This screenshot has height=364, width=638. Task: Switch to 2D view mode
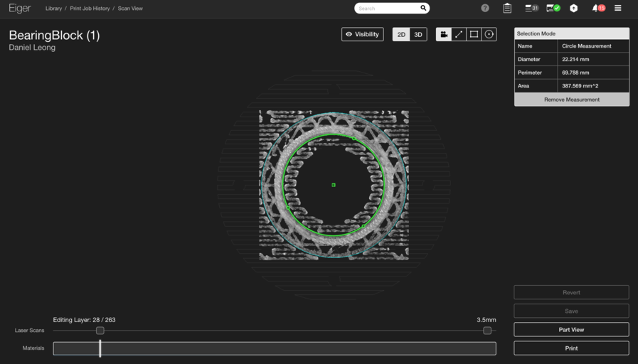[x=401, y=34]
